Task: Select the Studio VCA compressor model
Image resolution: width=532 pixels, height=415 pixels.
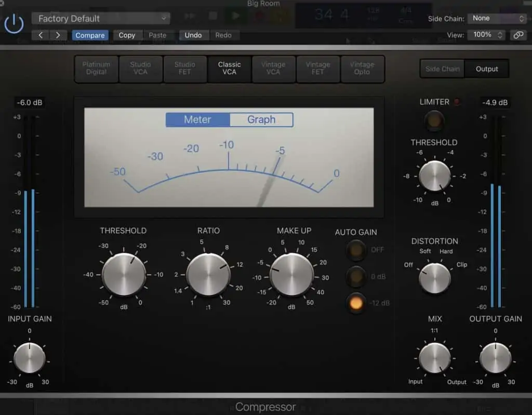Action: click(140, 69)
